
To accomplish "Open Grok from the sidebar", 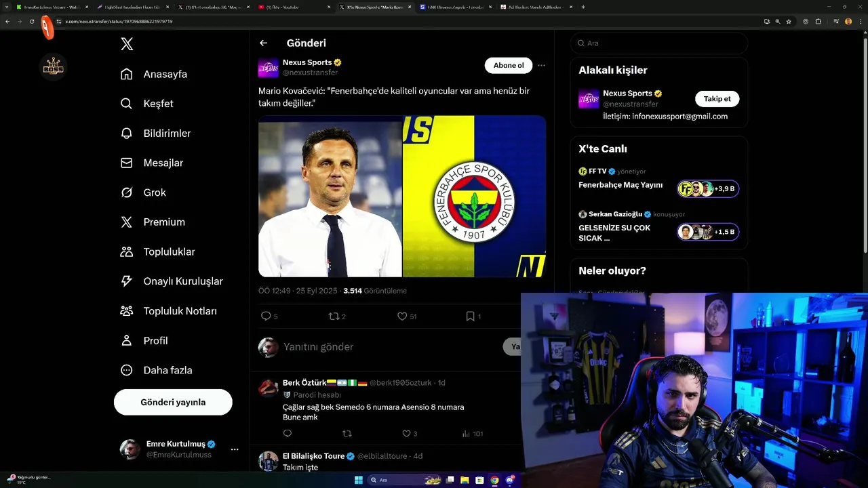I will [x=143, y=192].
